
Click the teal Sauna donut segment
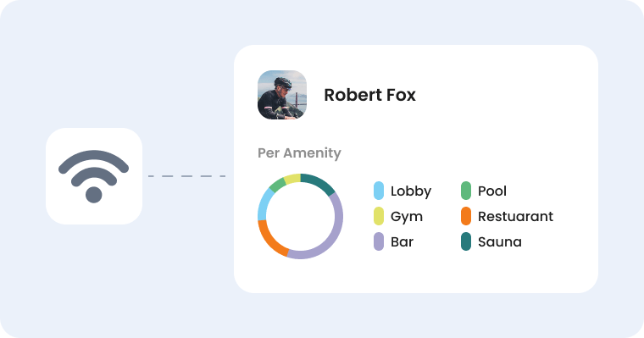320,182
